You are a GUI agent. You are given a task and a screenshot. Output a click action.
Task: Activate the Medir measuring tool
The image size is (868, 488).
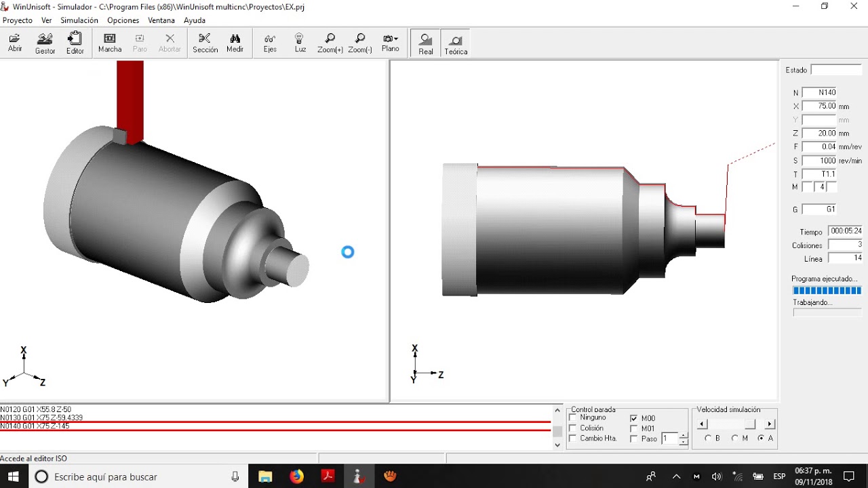point(235,43)
